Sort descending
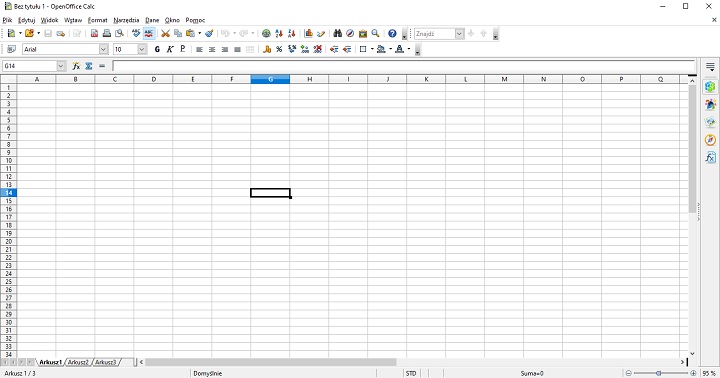Screen dimensions: 720x378 (292, 34)
